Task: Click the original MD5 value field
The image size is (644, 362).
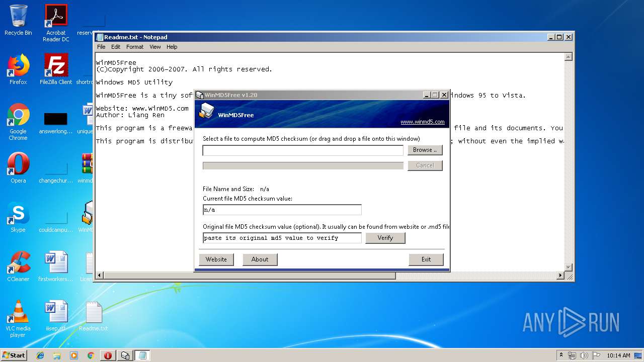Action: point(282,238)
